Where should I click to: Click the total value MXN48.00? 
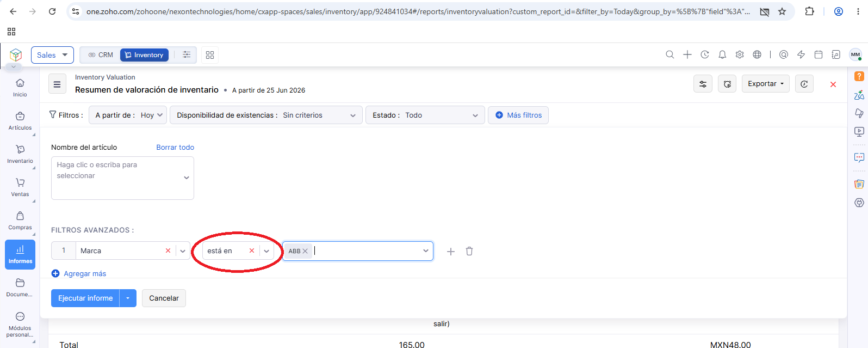(x=730, y=345)
